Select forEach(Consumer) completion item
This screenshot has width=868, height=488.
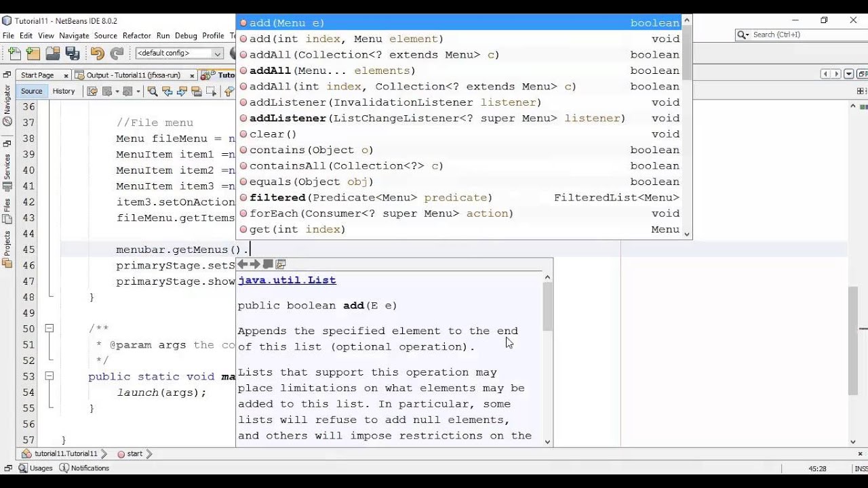(459, 213)
